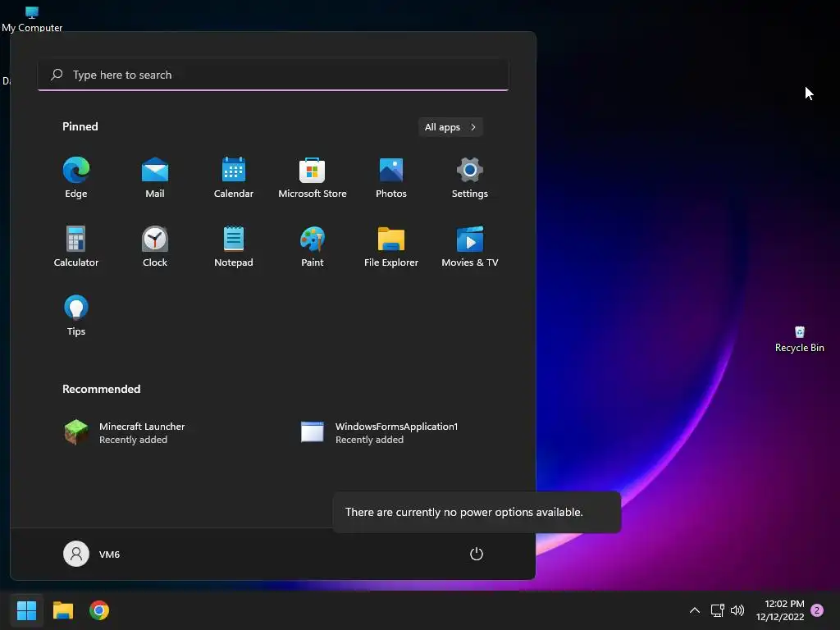840x630 pixels.
Task: Click the no power options available tooltip
Action: [x=477, y=512]
